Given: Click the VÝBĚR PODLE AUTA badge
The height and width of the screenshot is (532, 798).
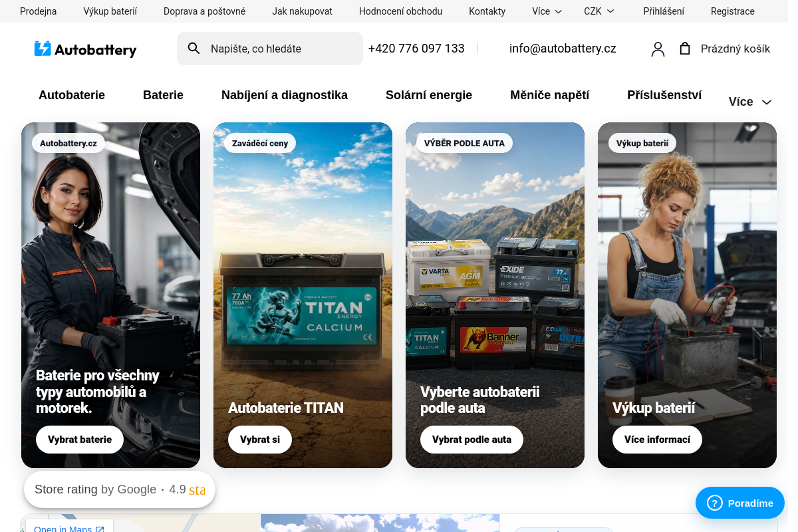Looking at the screenshot, I should click(464, 143).
